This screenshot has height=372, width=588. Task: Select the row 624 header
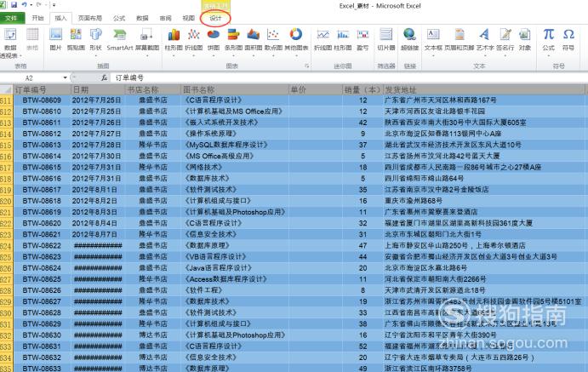pos(6,246)
